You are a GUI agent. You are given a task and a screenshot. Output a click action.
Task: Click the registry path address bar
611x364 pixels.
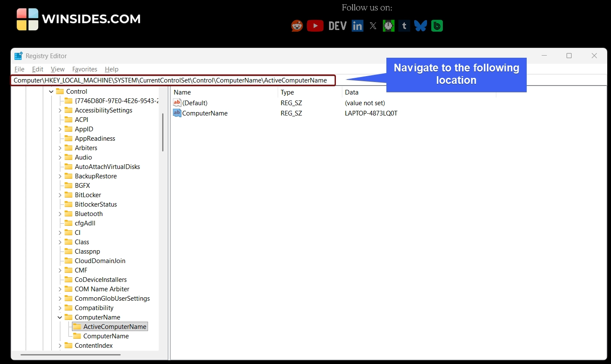pyautogui.click(x=171, y=80)
